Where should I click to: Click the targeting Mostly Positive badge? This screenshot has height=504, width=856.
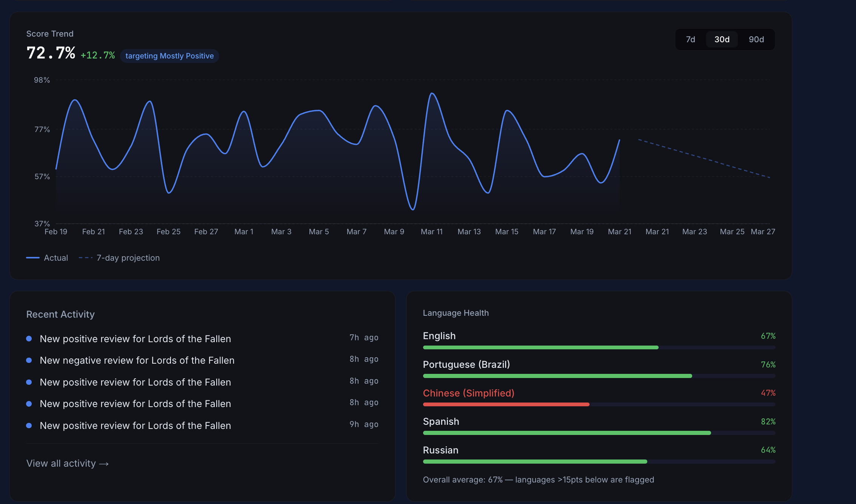(x=169, y=56)
